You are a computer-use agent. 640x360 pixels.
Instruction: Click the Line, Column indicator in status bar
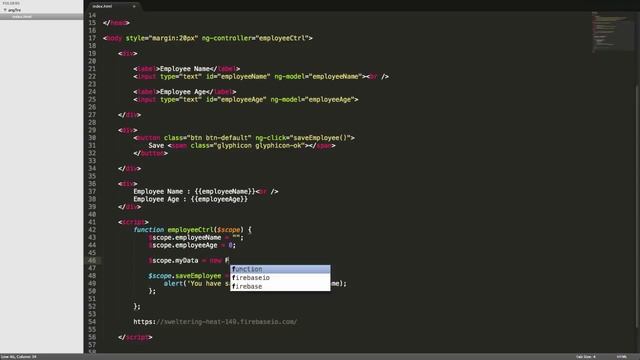(18, 357)
